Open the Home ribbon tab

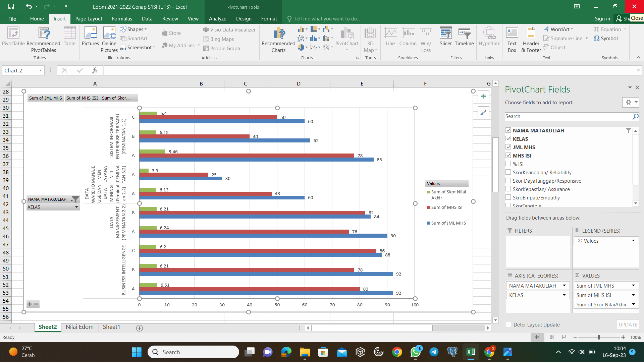click(x=37, y=19)
